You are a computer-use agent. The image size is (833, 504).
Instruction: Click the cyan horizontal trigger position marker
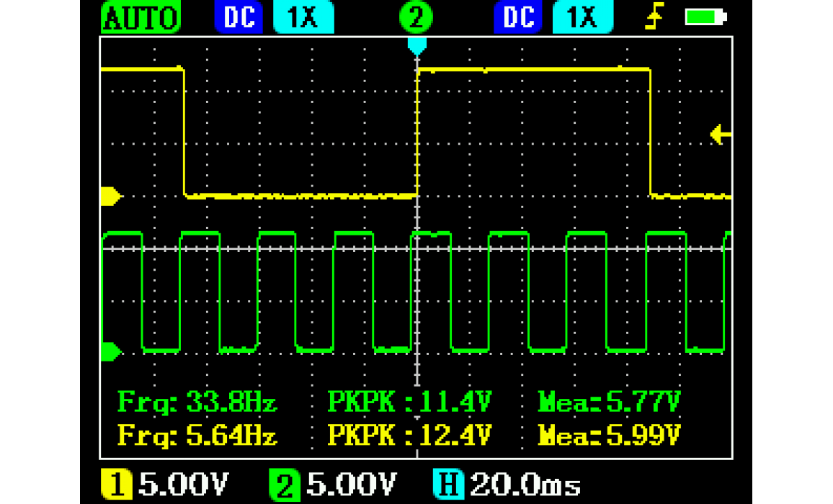pos(417,45)
